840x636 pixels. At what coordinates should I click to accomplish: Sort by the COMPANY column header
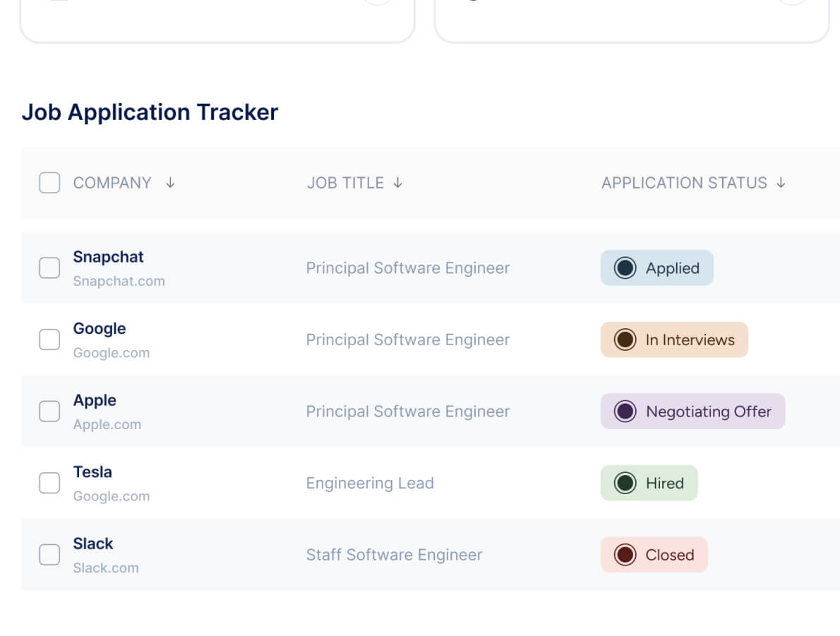(x=112, y=183)
